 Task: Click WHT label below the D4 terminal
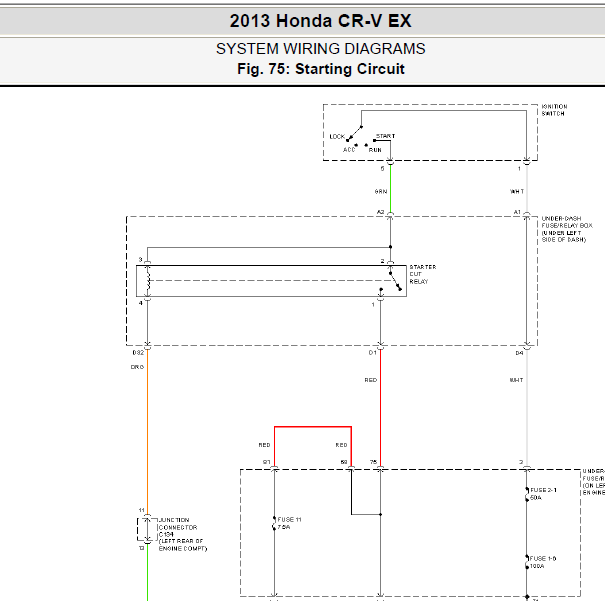[516, 380]
